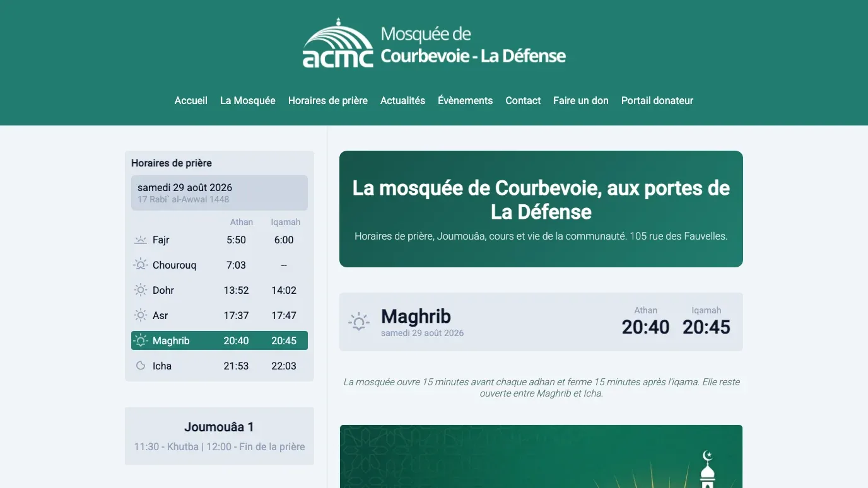The width and height of the screenshot is (868, 488).
Task: Click the large Athan time 20:40
Action: tap(645, 327)
